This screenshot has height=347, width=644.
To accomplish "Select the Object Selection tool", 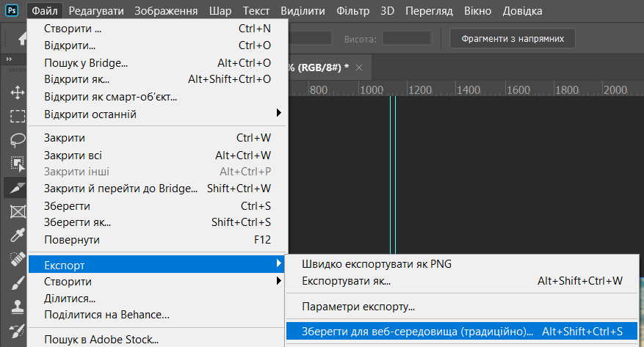I will [x=17, y=164].
